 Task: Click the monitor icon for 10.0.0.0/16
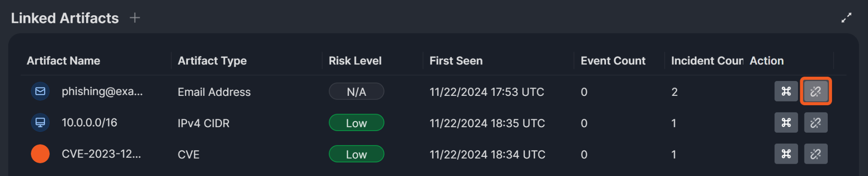click(40, 123)
